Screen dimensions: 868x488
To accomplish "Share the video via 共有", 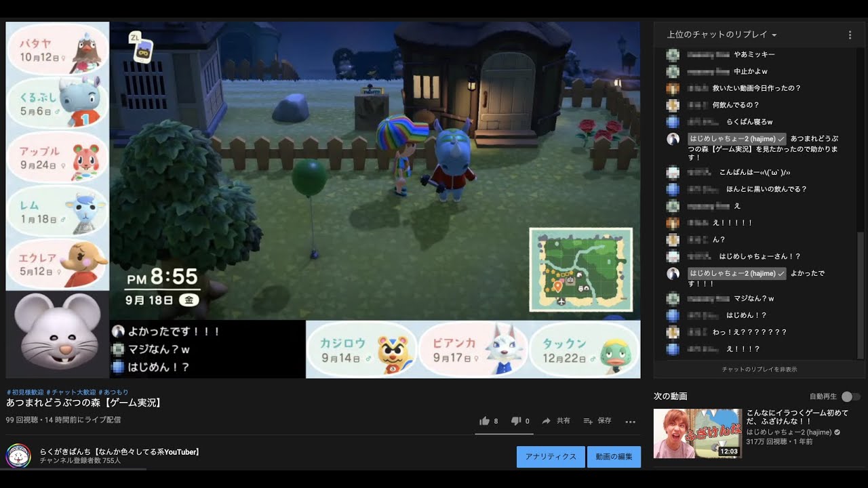I will [555, 421].
